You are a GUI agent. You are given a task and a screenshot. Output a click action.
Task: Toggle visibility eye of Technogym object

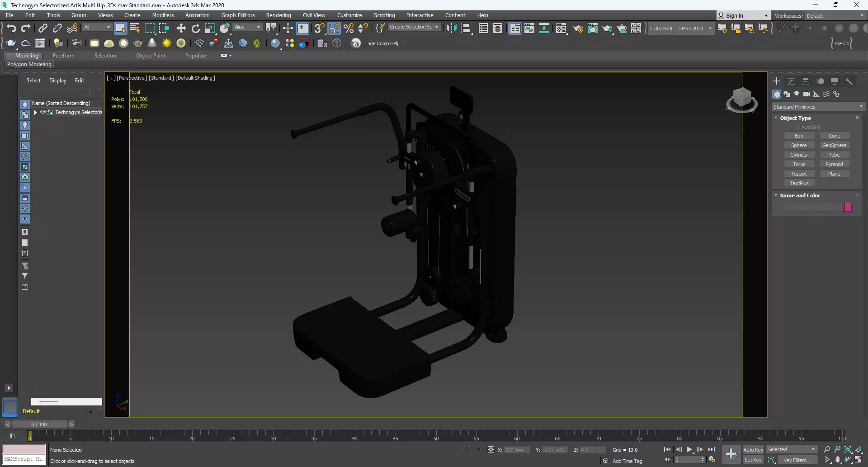(43, 112)
